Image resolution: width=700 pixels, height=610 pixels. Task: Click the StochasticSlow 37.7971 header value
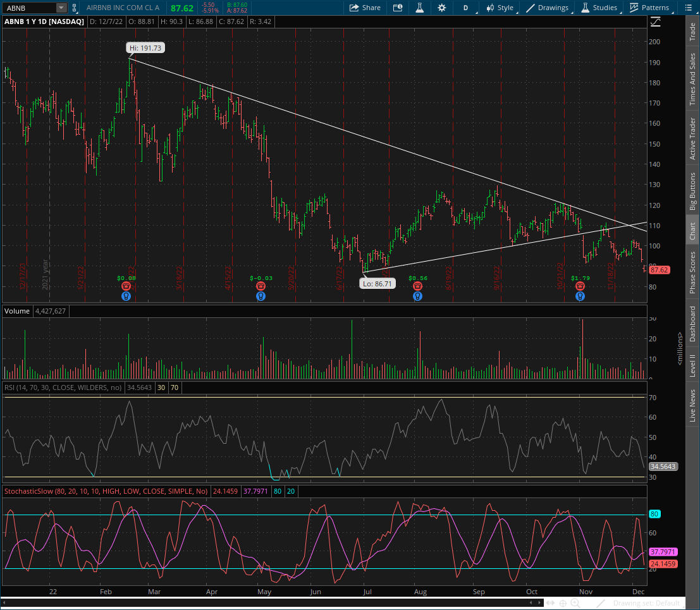(x=255, y=491)
